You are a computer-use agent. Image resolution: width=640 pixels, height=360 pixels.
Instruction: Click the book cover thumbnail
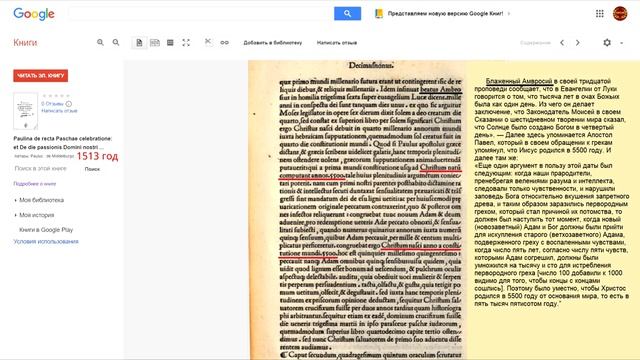(x=25, y=111)
